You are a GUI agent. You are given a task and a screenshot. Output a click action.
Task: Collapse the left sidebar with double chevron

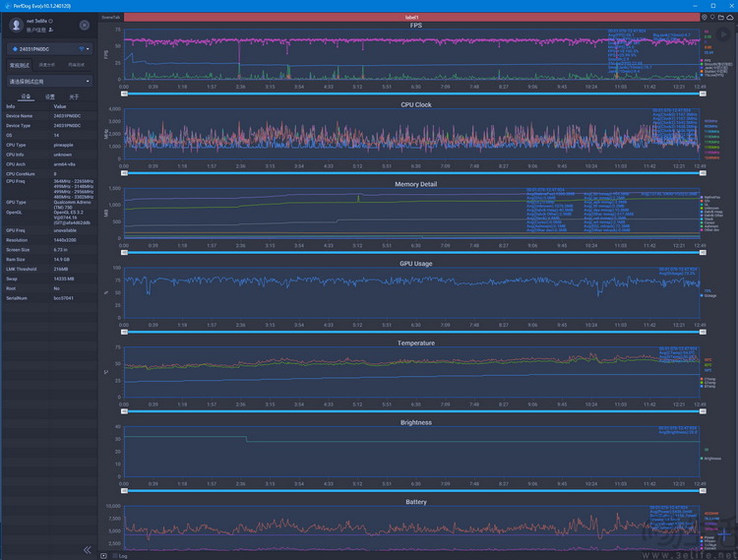87,549
